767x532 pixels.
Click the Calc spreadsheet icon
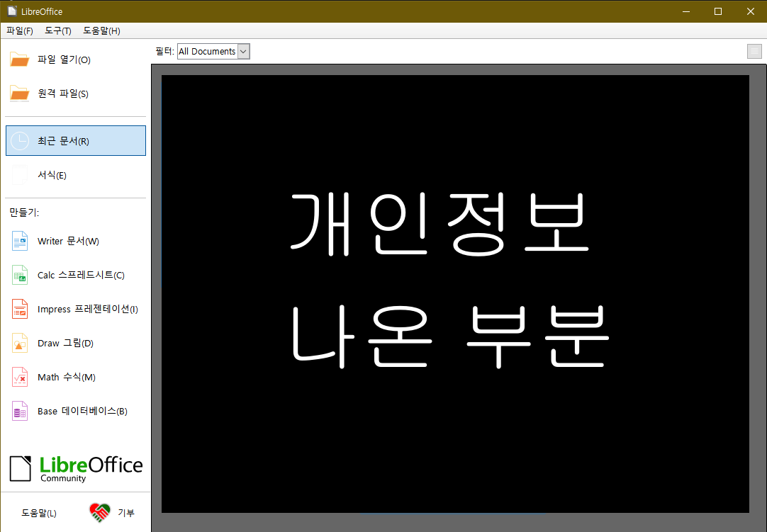coord(20,275)
